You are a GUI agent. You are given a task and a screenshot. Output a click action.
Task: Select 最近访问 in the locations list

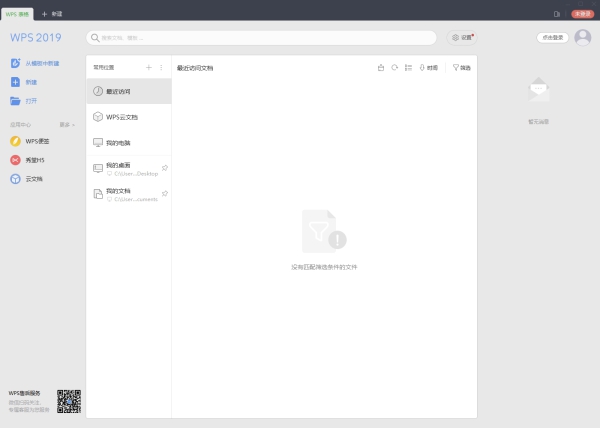click(128, 91)
